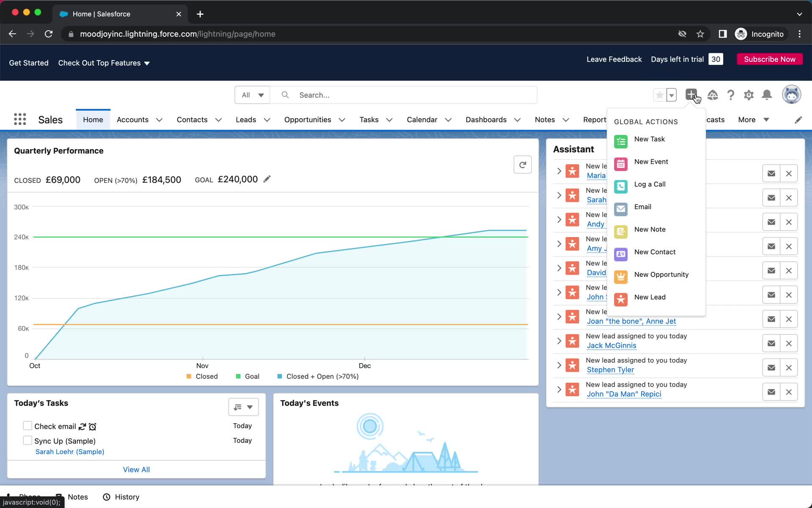Select New Event in Global Actions
This screenshot has width=812, height=508.
651,162
